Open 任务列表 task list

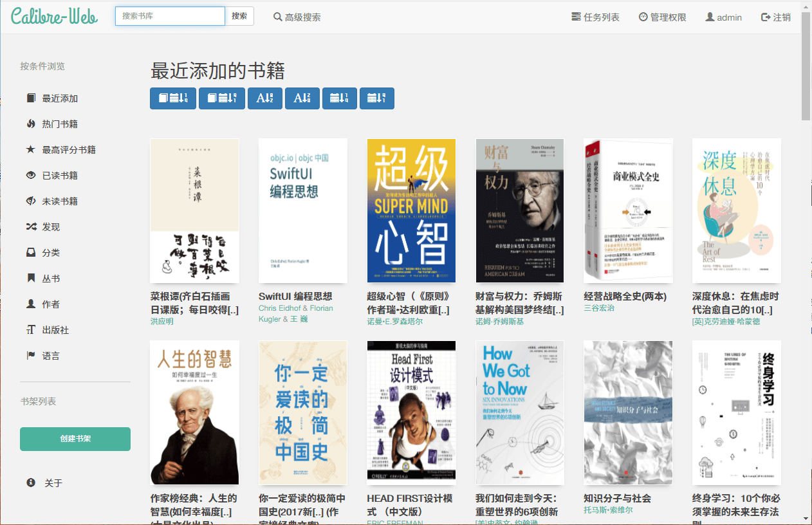pyautogui.click(x=595, y=17)
